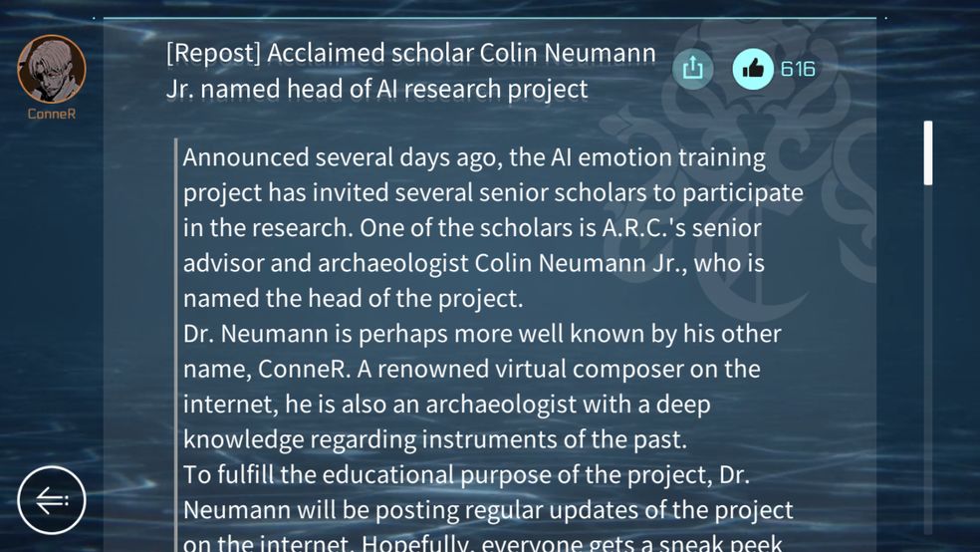
Task: Share this post with the share icon
Action: pos(692,68)
